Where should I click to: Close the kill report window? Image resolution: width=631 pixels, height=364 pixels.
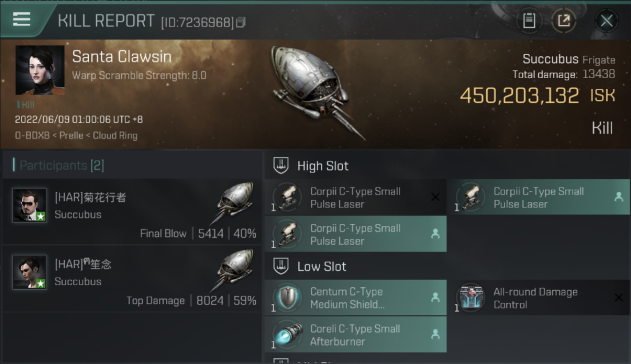coord(606,21)
